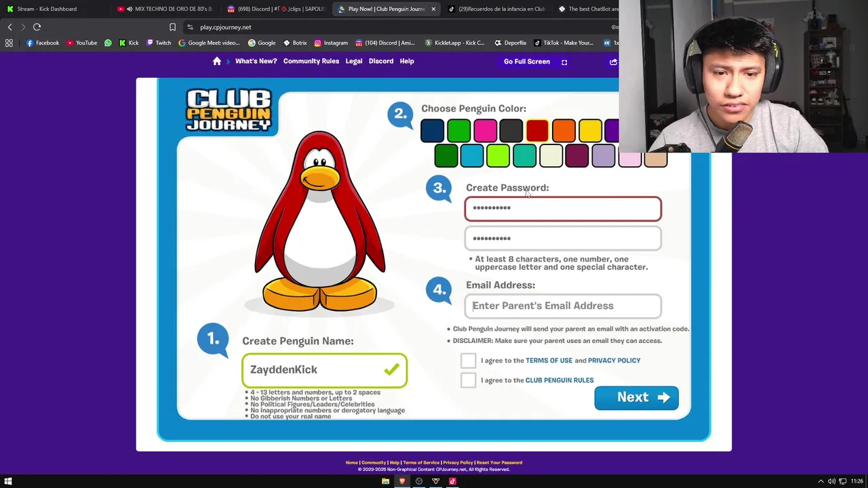
Task: Open the Google Meet bookmark
Action: [209, 43]
